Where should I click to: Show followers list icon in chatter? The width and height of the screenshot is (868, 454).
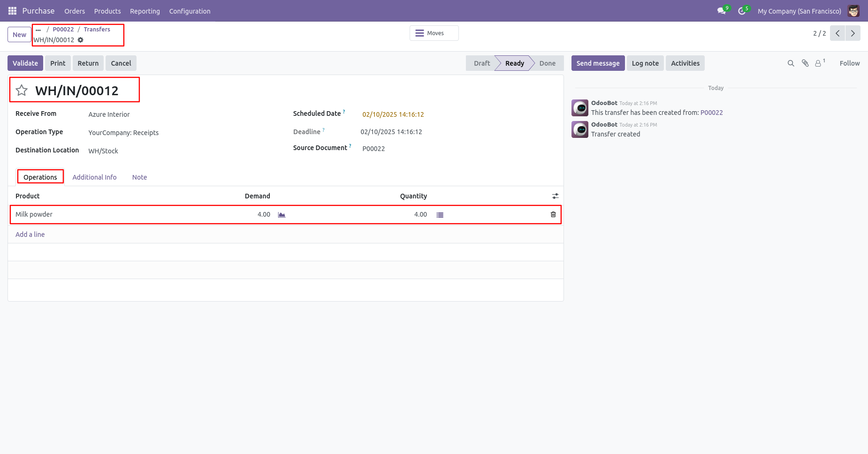click(819, 63)
